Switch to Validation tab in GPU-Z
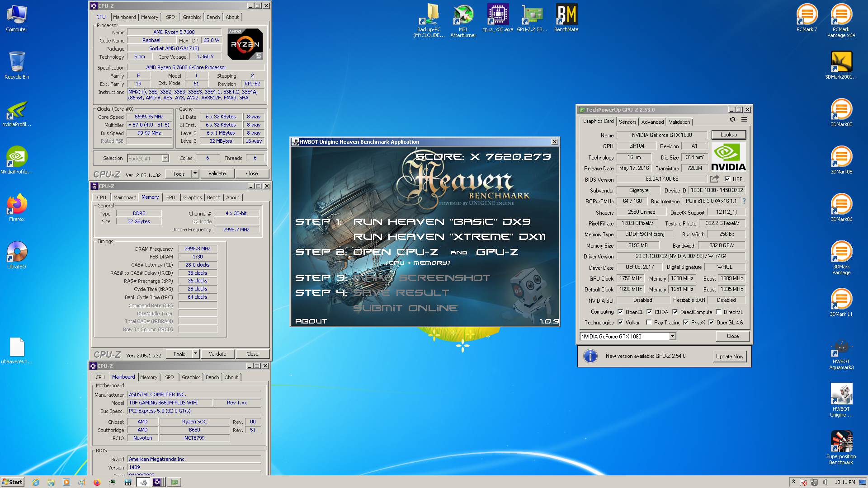Image resolution: width=868 pixels, height=488 pixels. [679, 122]
